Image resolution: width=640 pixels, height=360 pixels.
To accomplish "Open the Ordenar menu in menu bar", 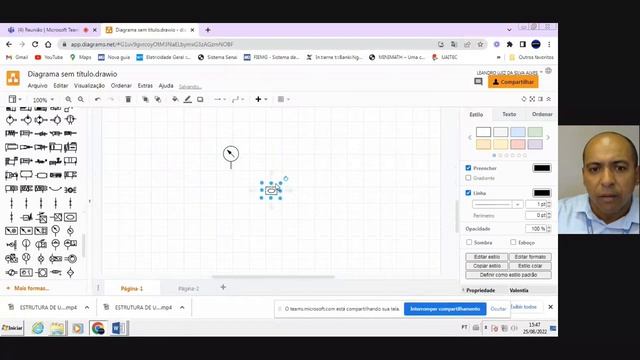I will point(121,86).
